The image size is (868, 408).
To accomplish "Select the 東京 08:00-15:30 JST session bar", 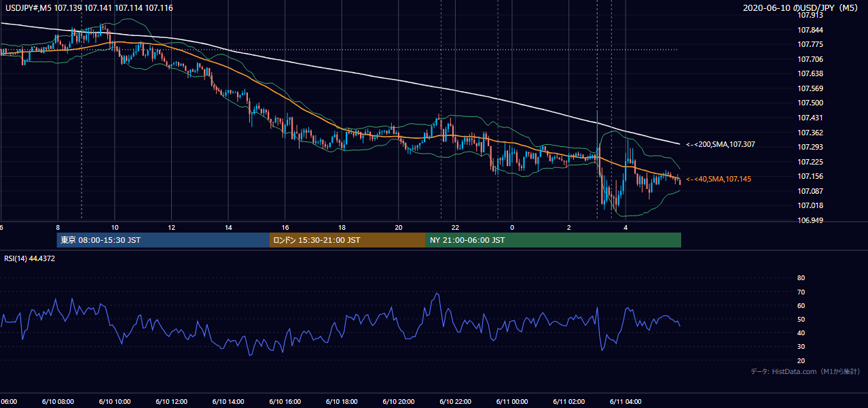I will point(163,240).
